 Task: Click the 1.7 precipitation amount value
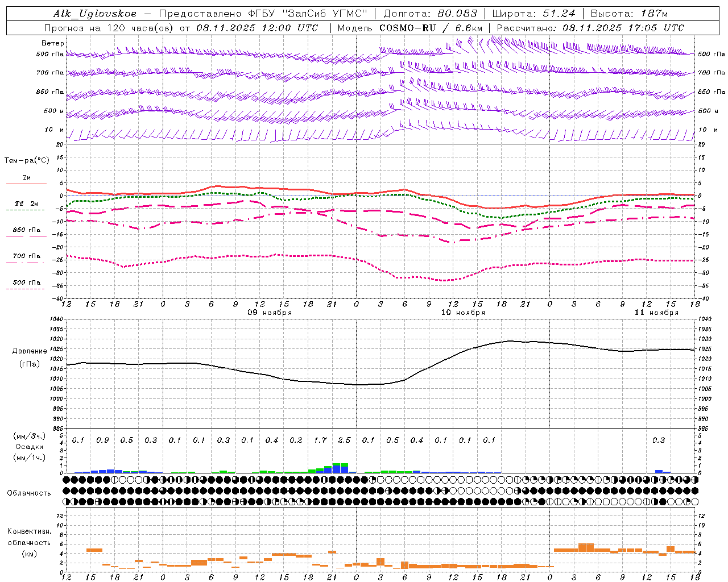coord(320,440)
